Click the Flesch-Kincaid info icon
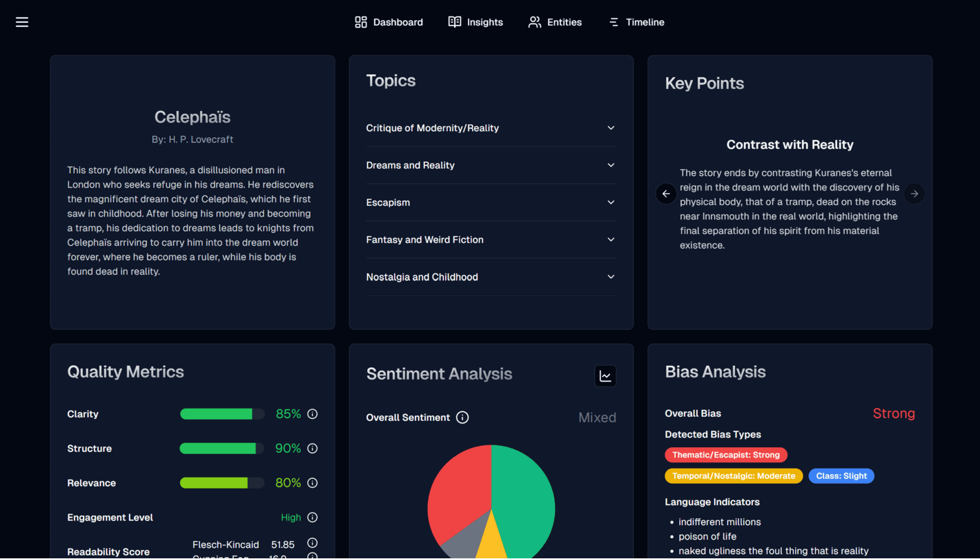The width and height of the screenshot is (980, 559). click(312, 543)
